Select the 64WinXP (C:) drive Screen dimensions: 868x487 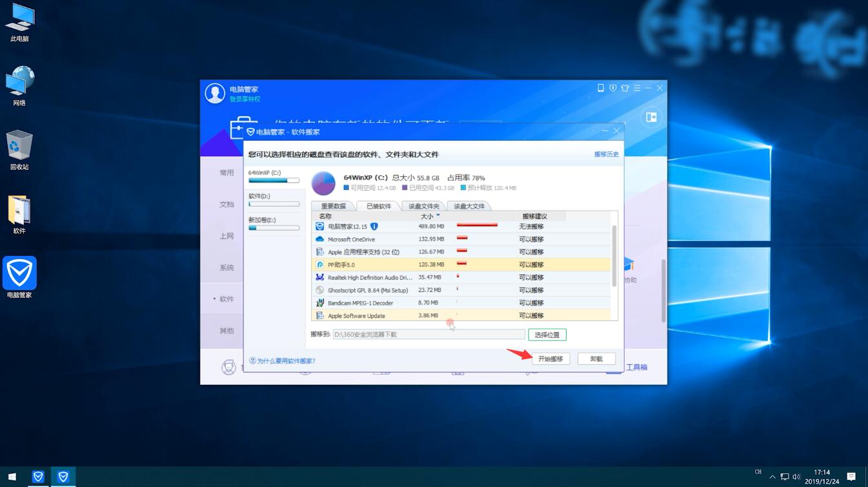tap(274, 177)
